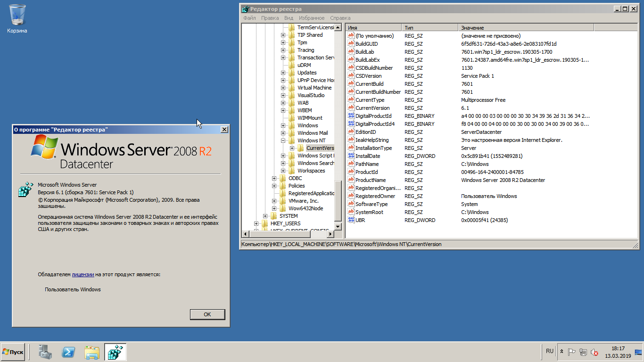Click the DigitalProductId binary value icon
Viewport: 644px width, 362px height.
click(351, 116)
